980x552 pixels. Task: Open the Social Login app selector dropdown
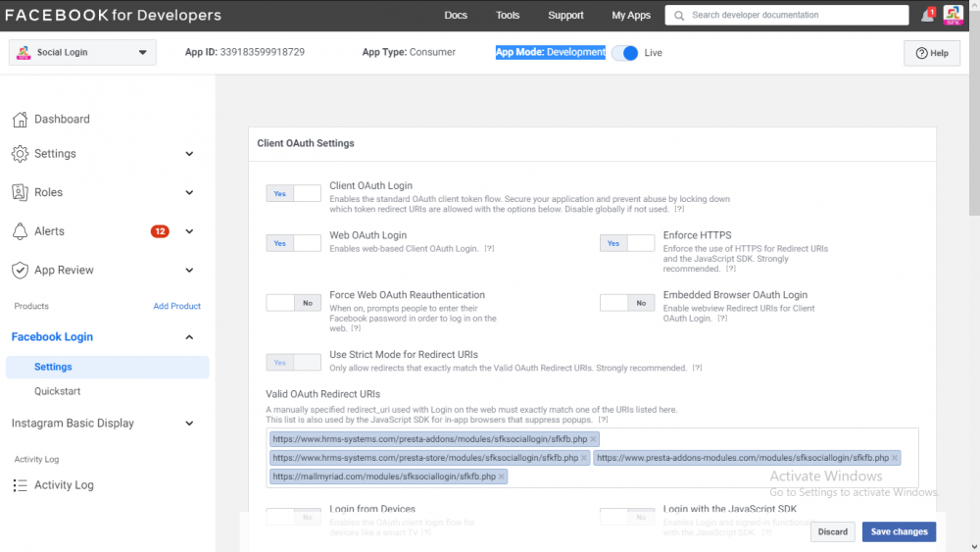click(82, 53)
